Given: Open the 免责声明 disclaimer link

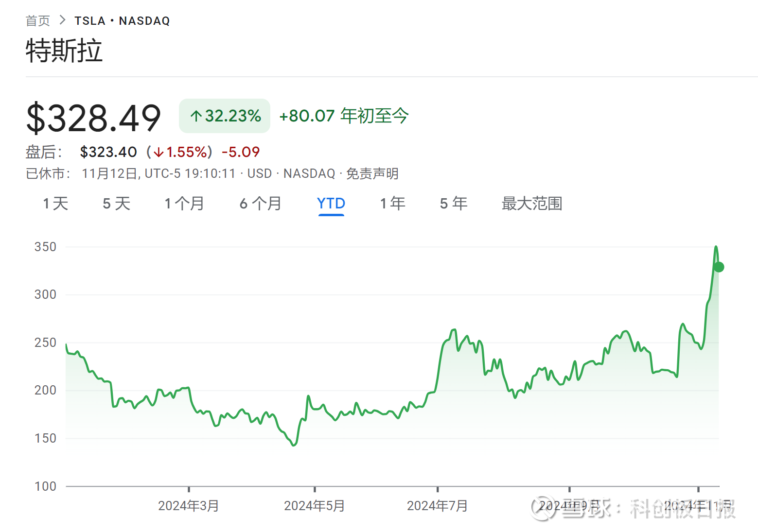Looking at the screenshot, I should 371,173.
